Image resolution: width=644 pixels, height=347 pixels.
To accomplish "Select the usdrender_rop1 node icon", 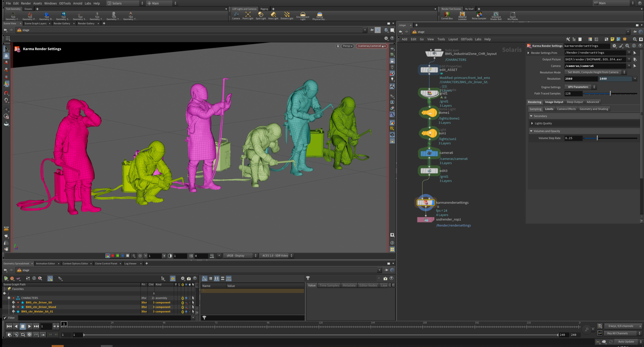I will tap(426, 220).
